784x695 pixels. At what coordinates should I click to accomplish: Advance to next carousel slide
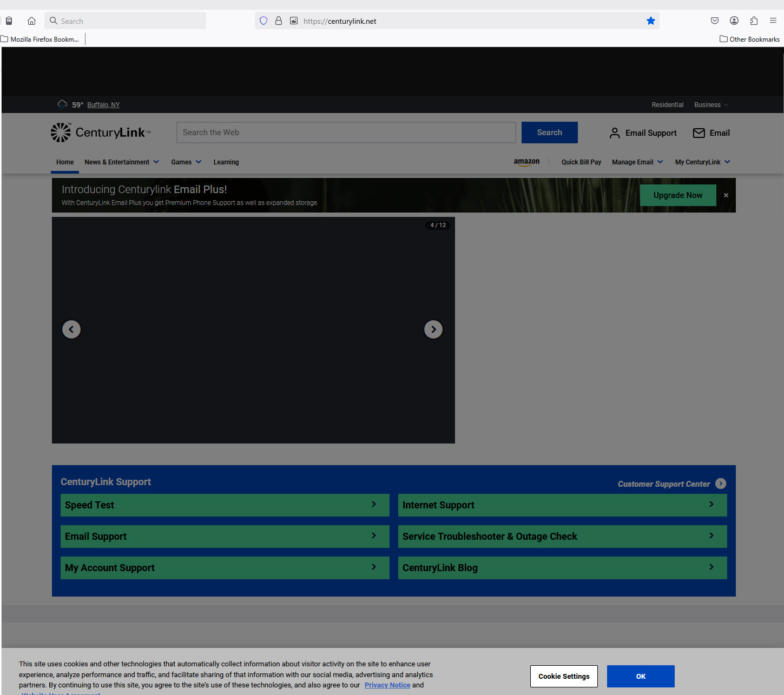433,329
